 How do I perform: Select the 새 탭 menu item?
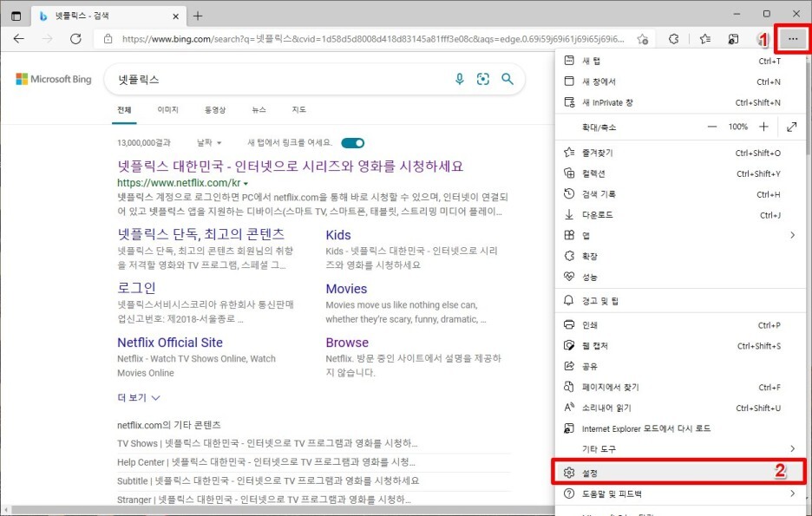(x=680, y=61)
